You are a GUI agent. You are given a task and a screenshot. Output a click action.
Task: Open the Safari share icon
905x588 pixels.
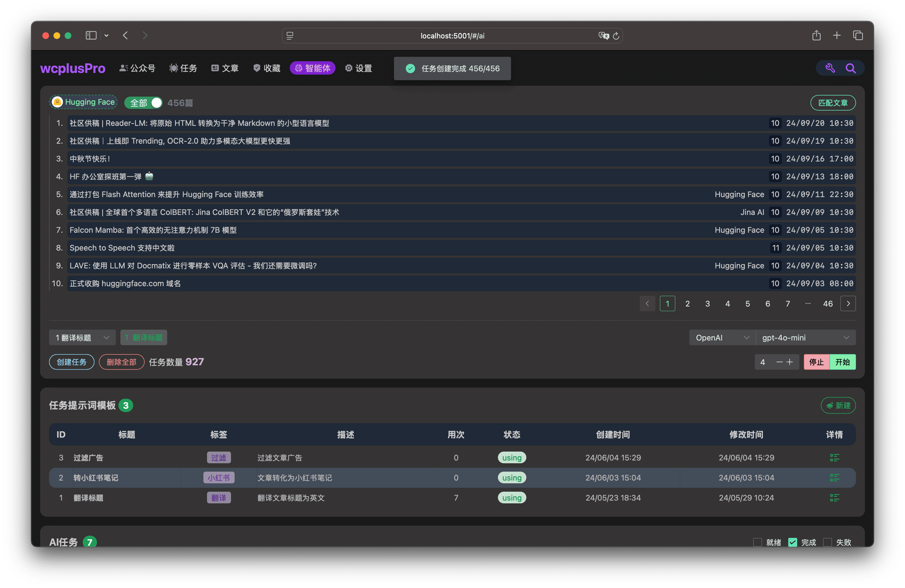(x=816, y=35)
